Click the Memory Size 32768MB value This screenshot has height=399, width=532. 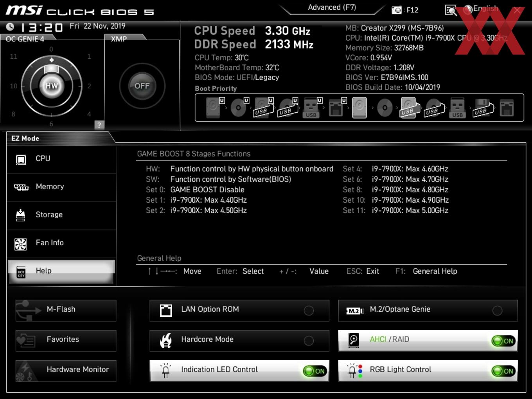pos(409,48)
